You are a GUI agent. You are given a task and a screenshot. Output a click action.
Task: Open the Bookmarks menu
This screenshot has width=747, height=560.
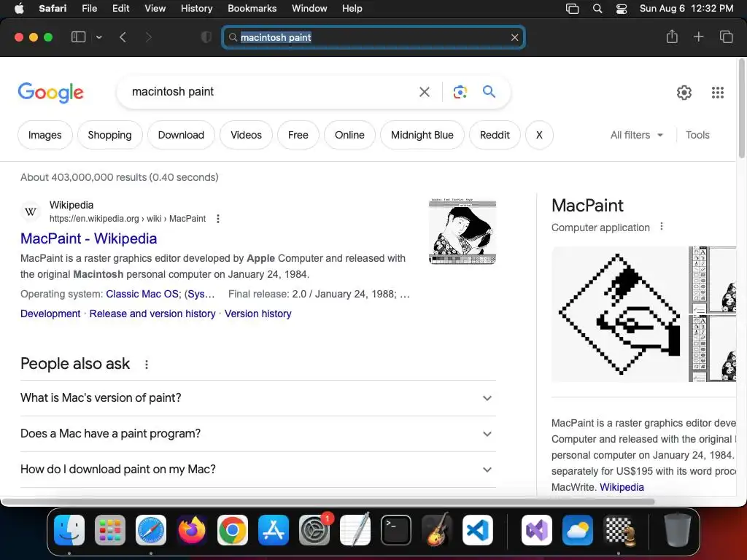pyautogui.click(x=252, y=8)
